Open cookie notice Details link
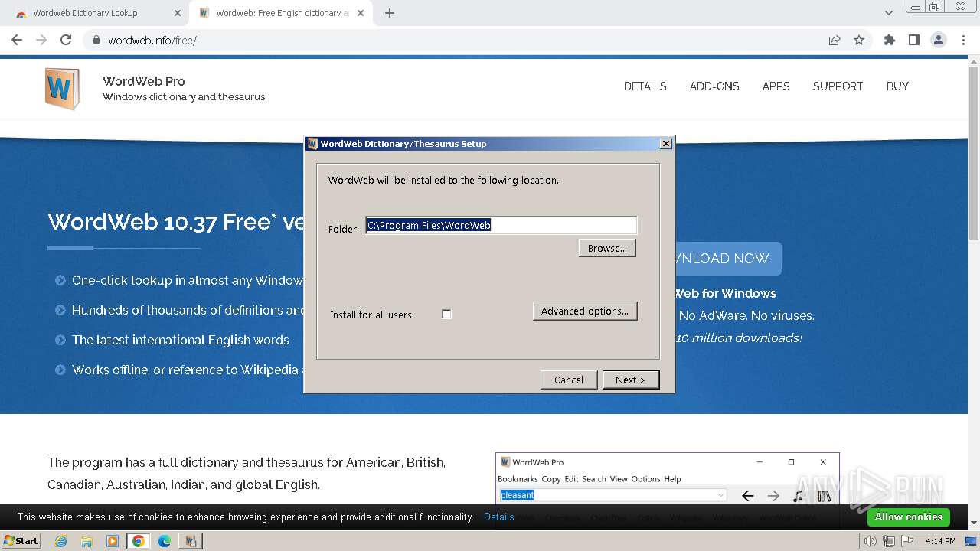The image size is (980, 551). click(x=498, y=517)
